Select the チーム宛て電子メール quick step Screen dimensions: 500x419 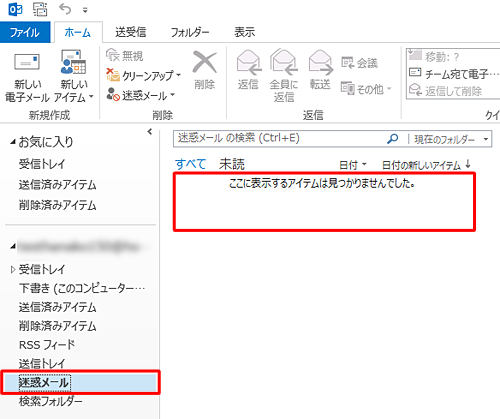click(x=453, y=73)
